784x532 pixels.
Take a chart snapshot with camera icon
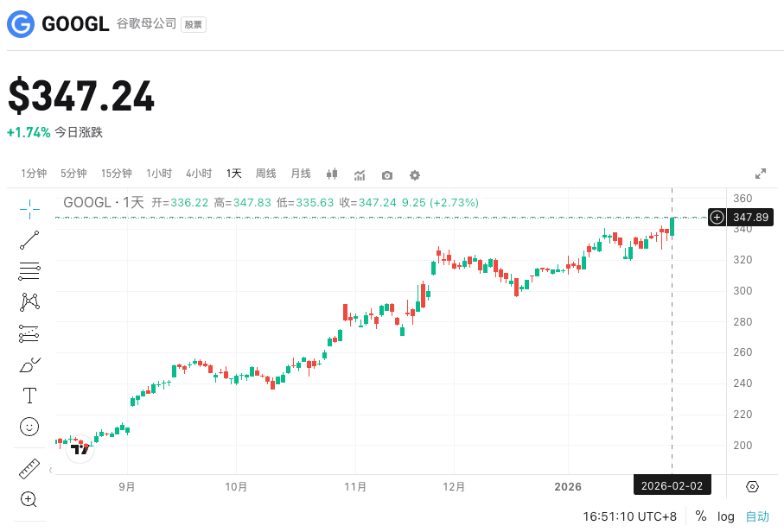click(387, 175)
